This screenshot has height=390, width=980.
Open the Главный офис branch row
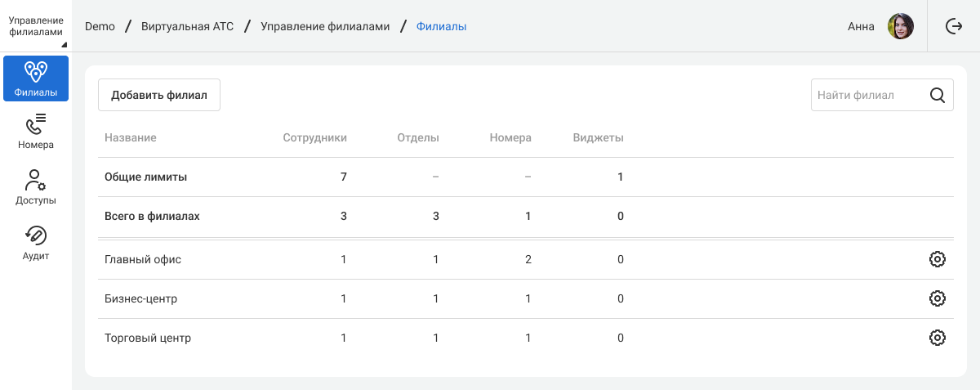[143, 259]
